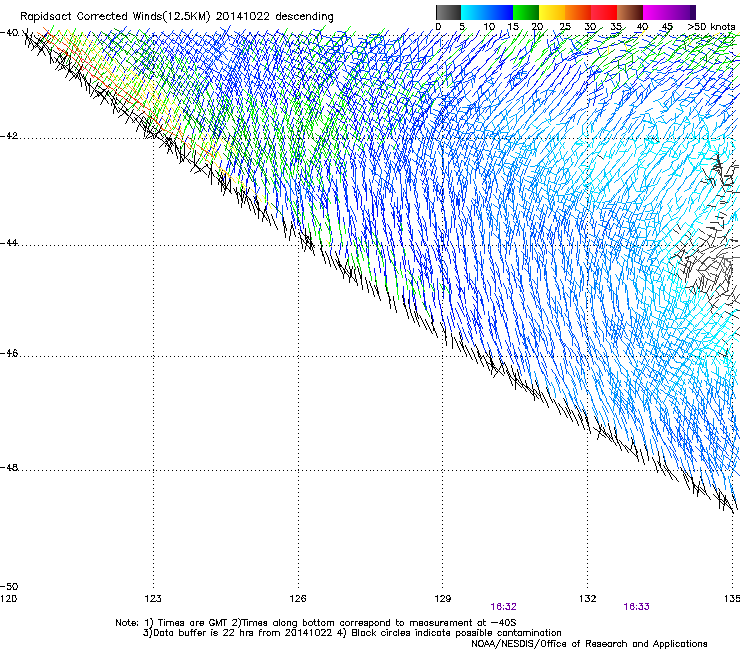Click the '-48' latitude axis label
The height and width of the screenshot is (650, 740).
tap(9, 468)
